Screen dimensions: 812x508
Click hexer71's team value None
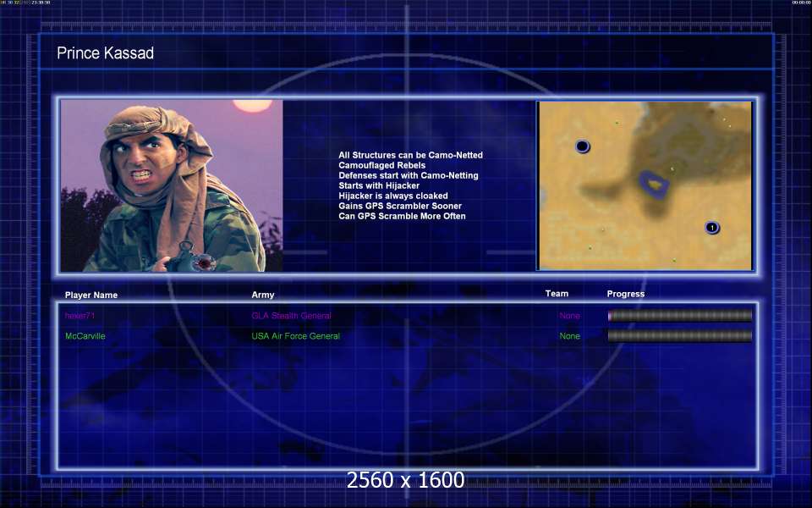coord(569,316)
